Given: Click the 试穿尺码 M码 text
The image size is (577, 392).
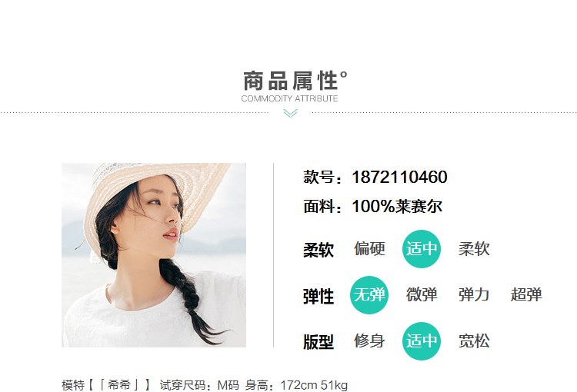Looking at the screenshot, I should point(199,385).
